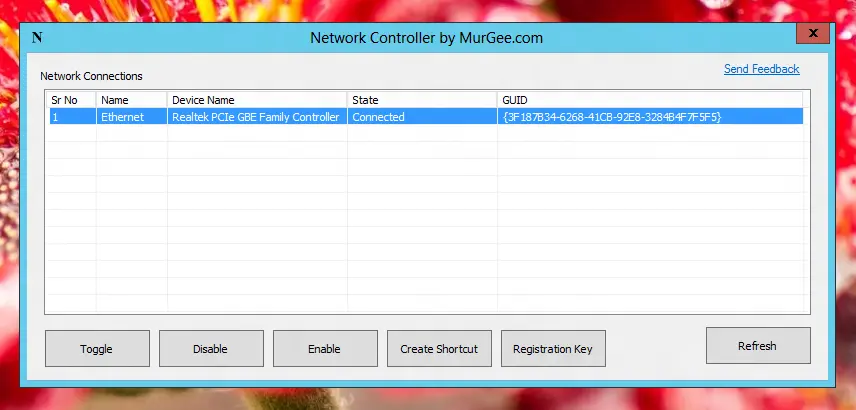Click the N application icon in title bar
The image size is (856, 410).
click(37, 38)
